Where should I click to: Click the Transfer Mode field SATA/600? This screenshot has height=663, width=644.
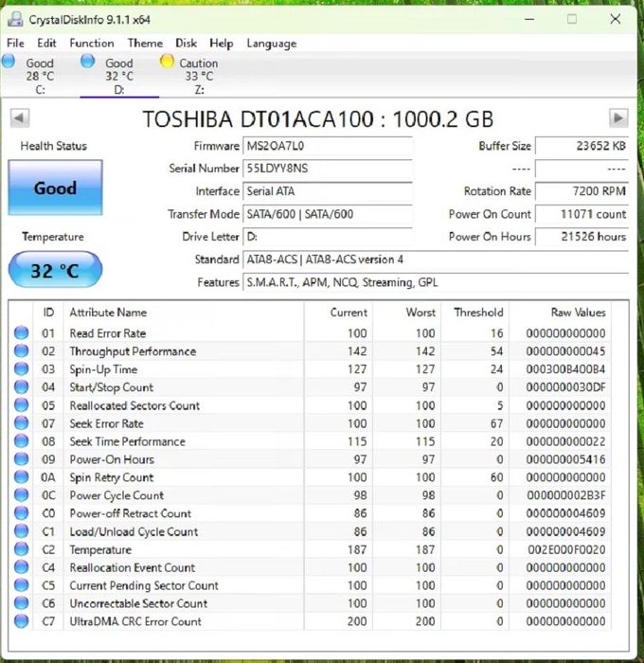[x=328, y=214]
